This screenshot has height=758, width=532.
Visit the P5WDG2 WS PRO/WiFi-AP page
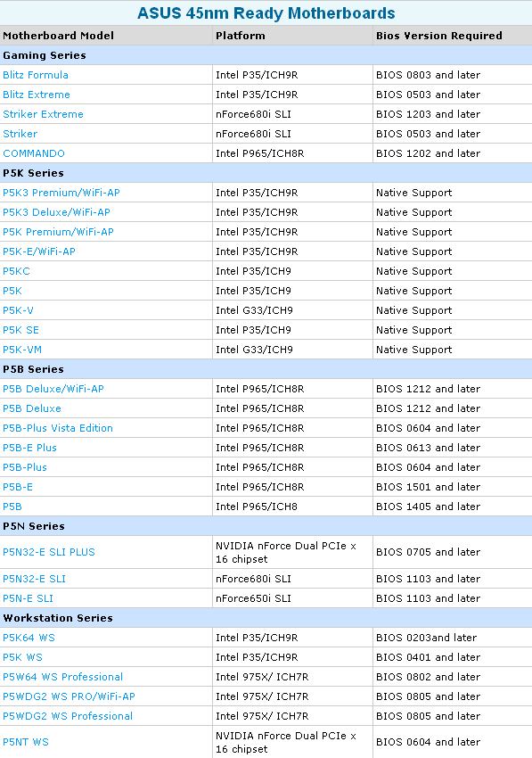(x=70, y=696)
